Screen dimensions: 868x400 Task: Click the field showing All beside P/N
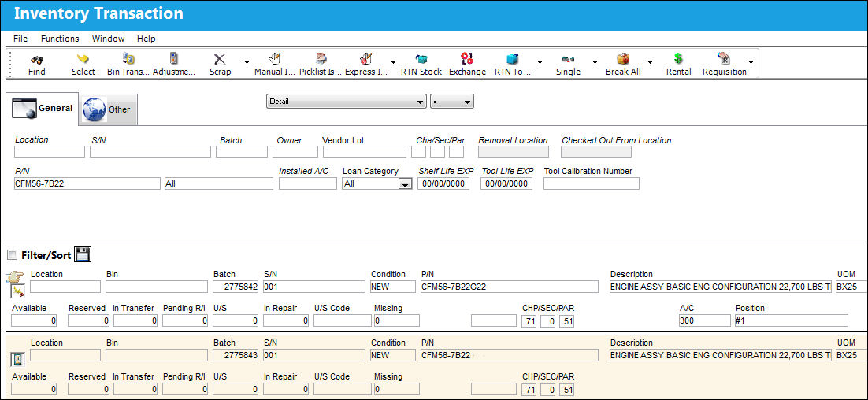pyautogui.click(x=219, y=183)
